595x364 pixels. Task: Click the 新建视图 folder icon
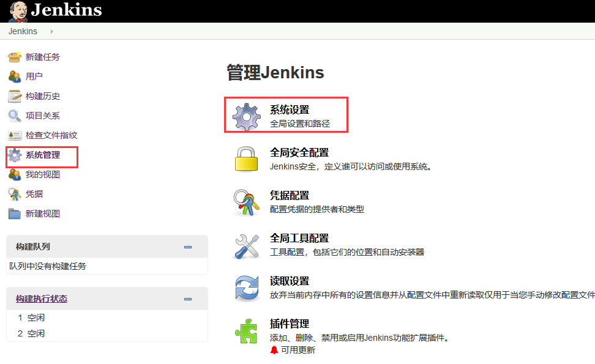click(15, 214)
